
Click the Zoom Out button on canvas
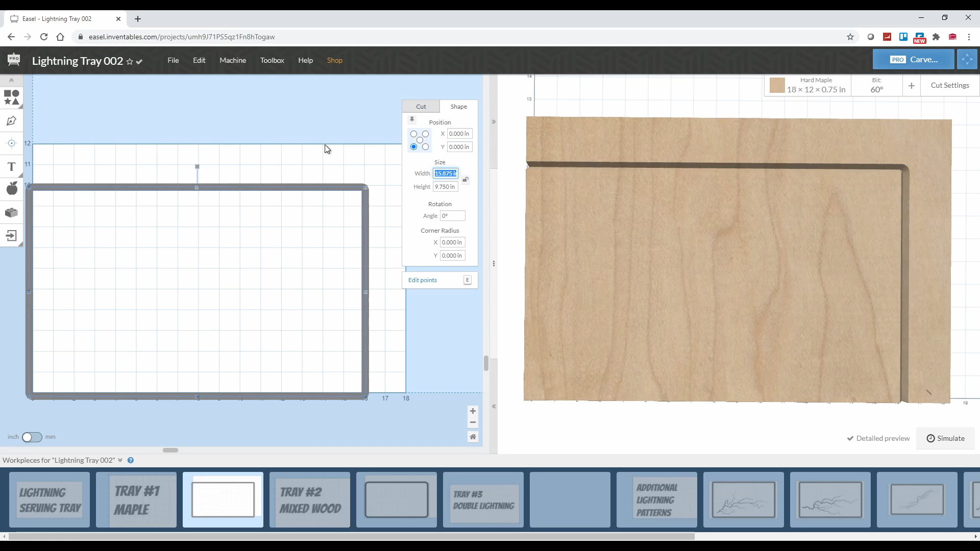tap(474, 423)
